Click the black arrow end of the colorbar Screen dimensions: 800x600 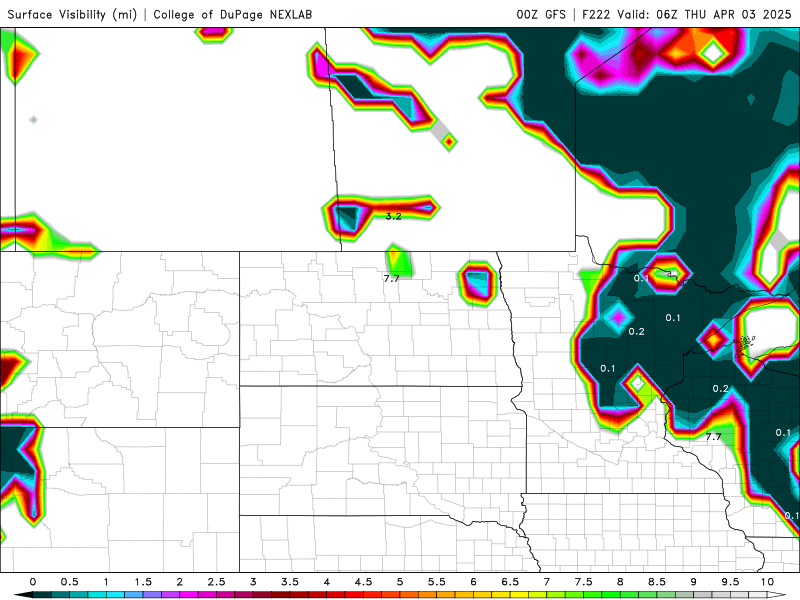tap(23, 595)
